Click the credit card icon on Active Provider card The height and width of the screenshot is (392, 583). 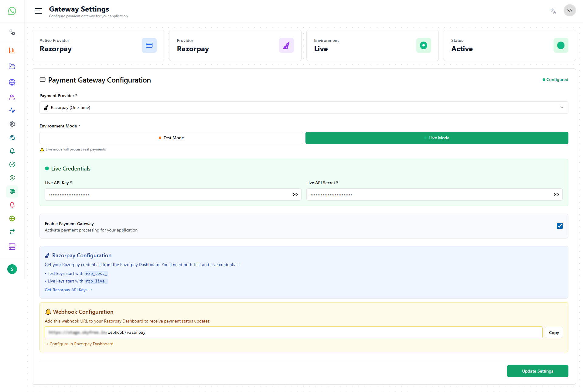(x=149, y=45)
